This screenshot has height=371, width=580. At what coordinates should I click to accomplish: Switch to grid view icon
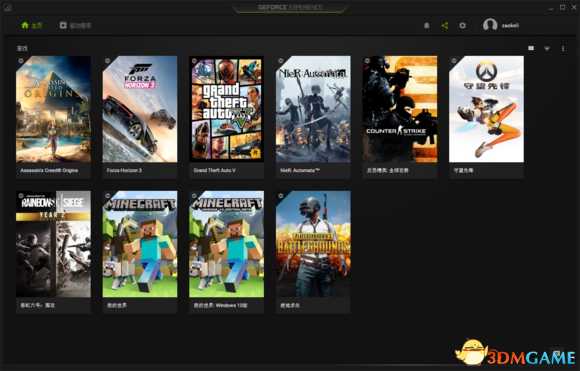point(531,48)
